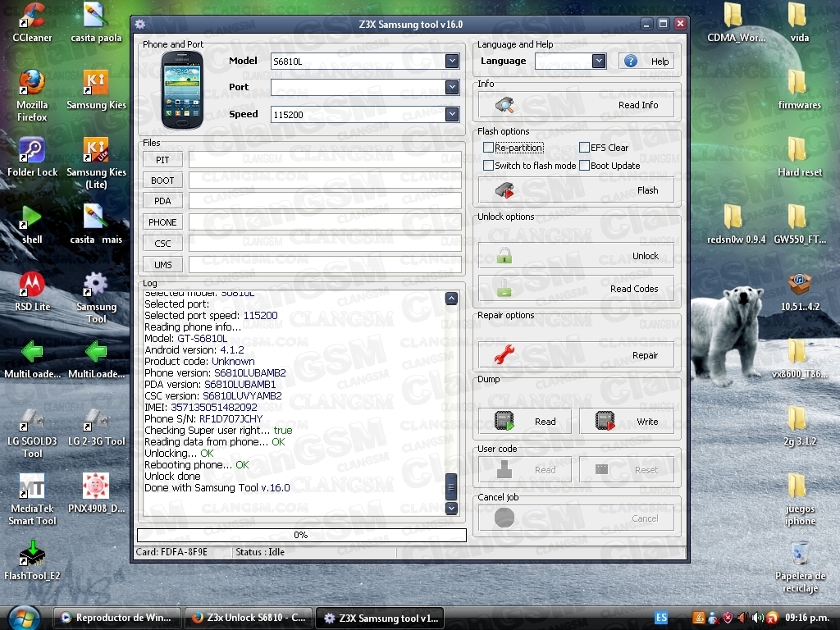Open RSD Lite desktop shortcut
This screenshot has height=630, width=840.
tap(32, 292)
